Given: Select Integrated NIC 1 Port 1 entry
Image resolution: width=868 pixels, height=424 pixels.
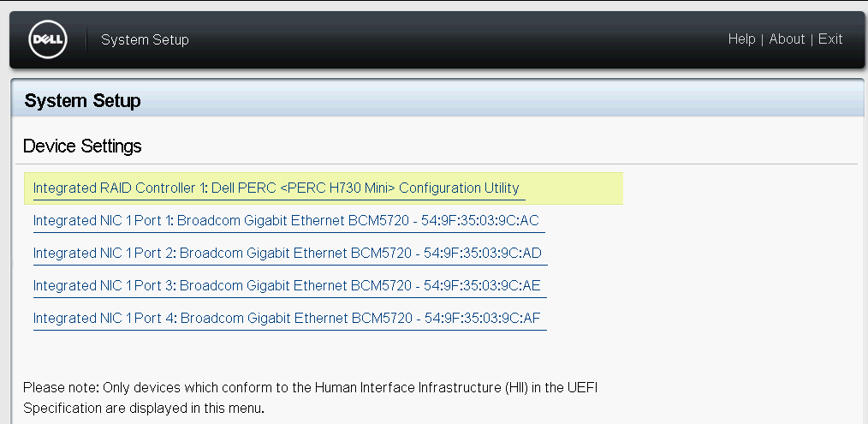Looking at the screenshot, I should click(286, 221).
